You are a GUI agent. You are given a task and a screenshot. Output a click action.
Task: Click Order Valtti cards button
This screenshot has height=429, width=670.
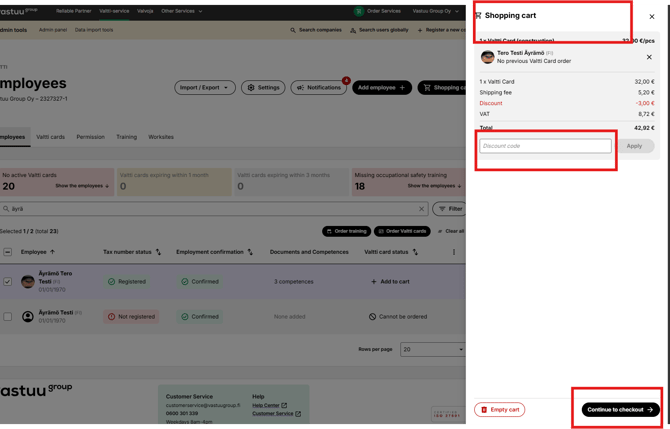tap(402, 231)
